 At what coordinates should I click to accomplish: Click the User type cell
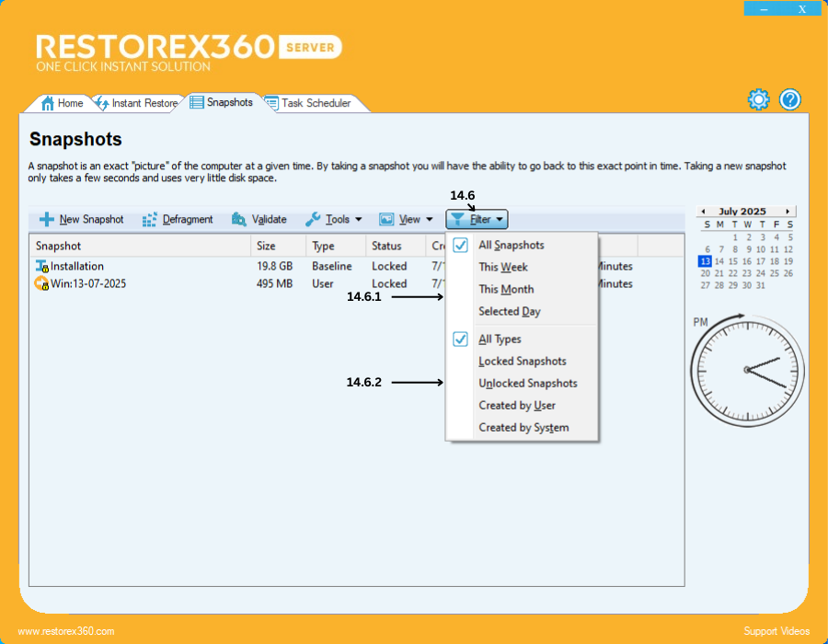click(323, 283)
